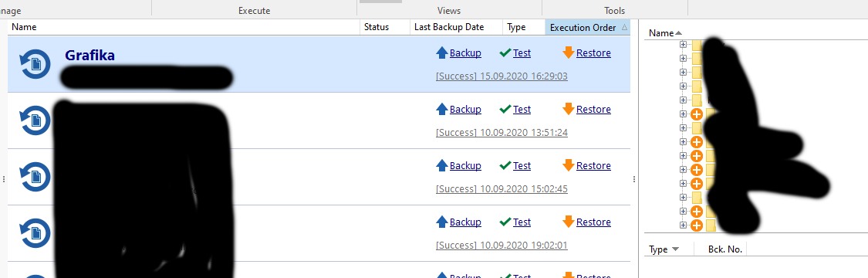Sort jobs by the Name column header
This screenshot has width=868, height=278.
184,27
